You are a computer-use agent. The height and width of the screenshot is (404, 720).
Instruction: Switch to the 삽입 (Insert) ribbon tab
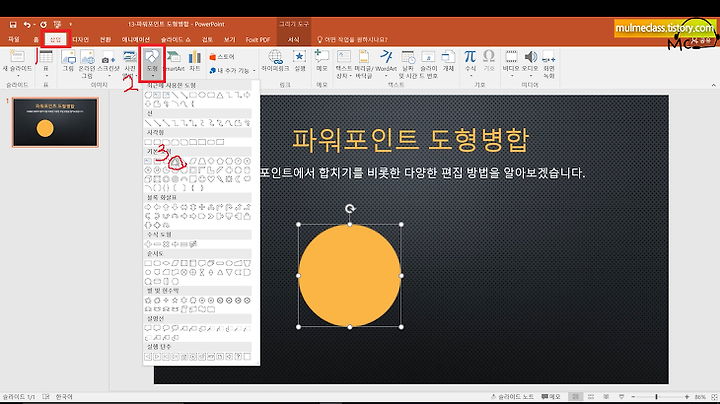[56, 39]
